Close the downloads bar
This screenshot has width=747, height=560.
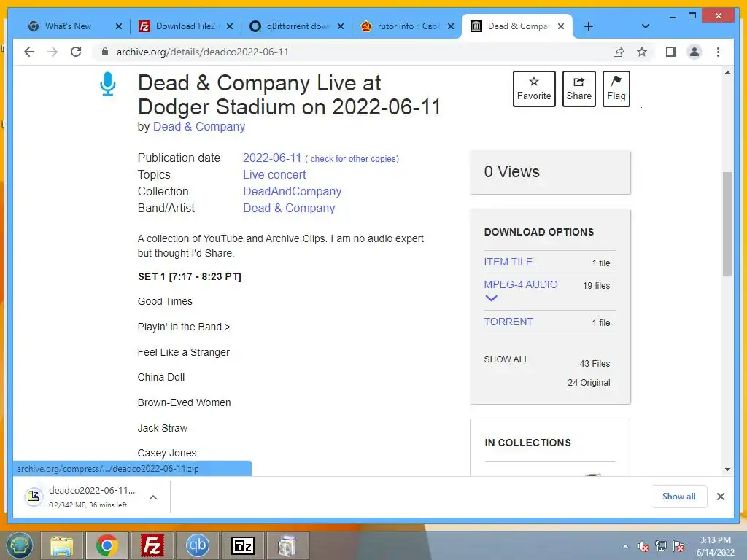[x=720, y=496]
